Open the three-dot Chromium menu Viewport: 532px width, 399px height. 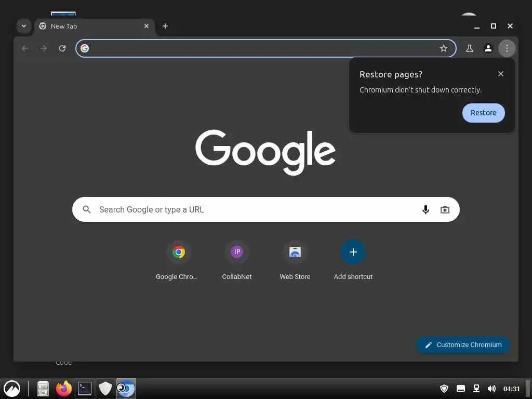[x=507, y=48]
